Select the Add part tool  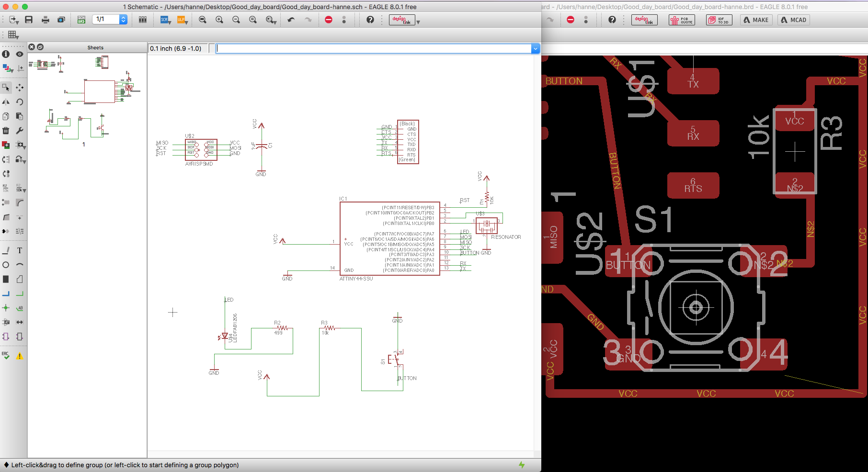6,145
